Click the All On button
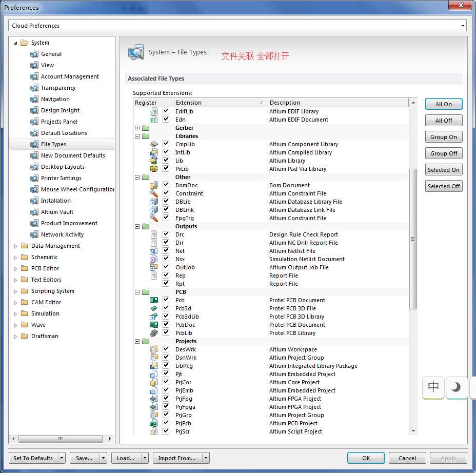Image resolution: width=476 pixels, height=473 pixels. pyautogui.click(x=444, y=104)
